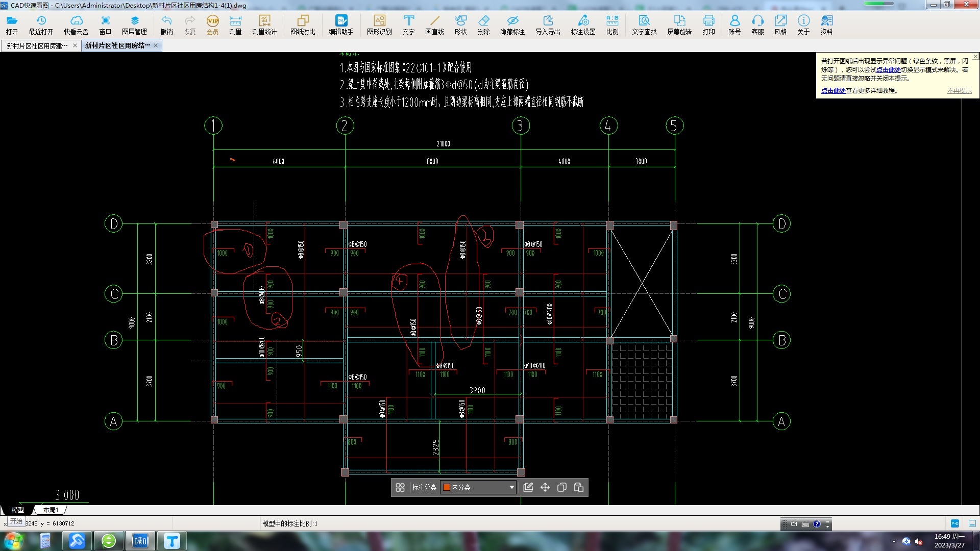The width and height of the screenshot is (980, 551).
Task: Click the first 点击此处 display mode link
Action: [x=888, y=70]
